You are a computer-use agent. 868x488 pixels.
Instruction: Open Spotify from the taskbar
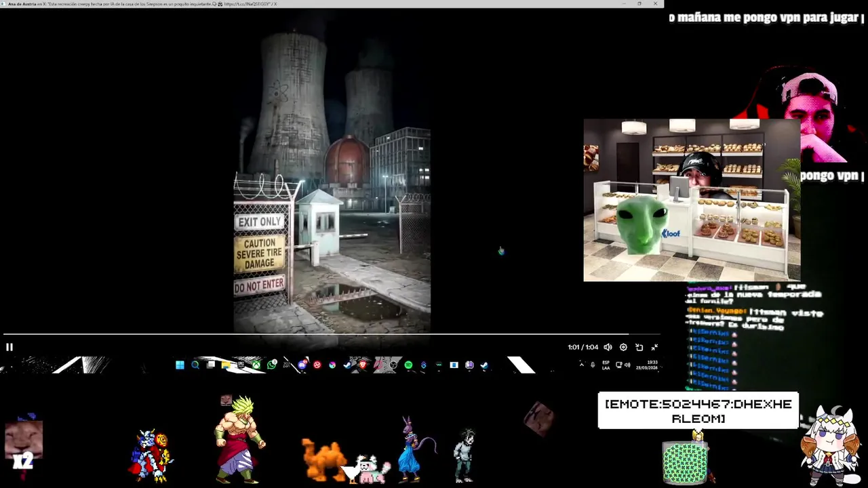coord(408,365)
